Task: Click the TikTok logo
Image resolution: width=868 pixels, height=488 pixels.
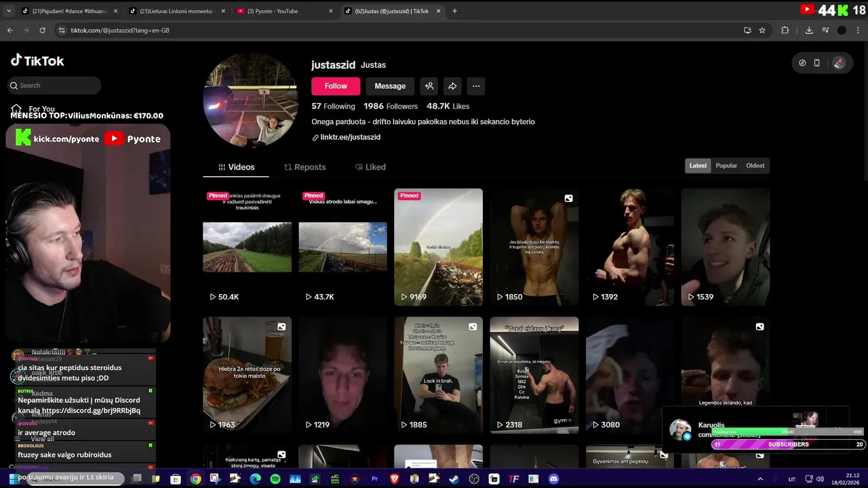Action: click(37, 60)
